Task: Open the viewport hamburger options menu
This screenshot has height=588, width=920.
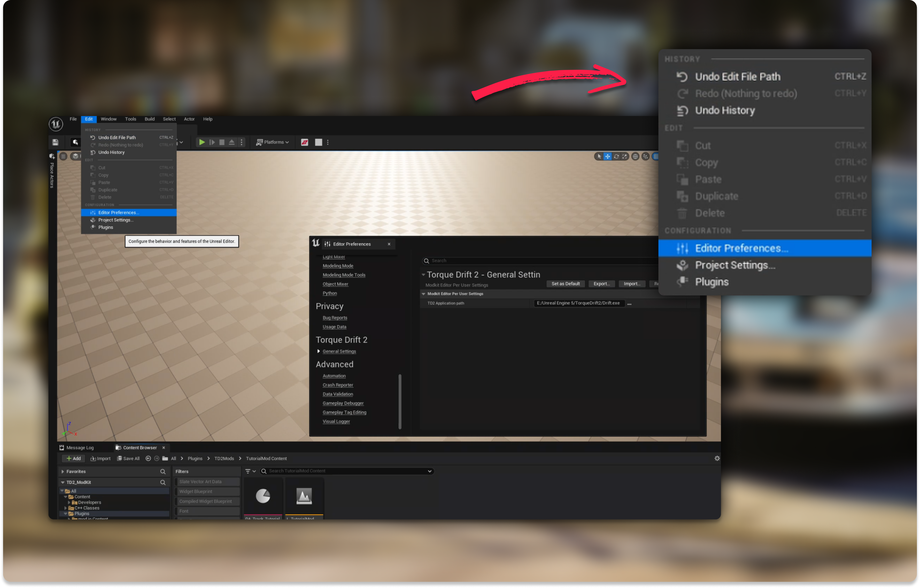Action: [x=63, y=156]
